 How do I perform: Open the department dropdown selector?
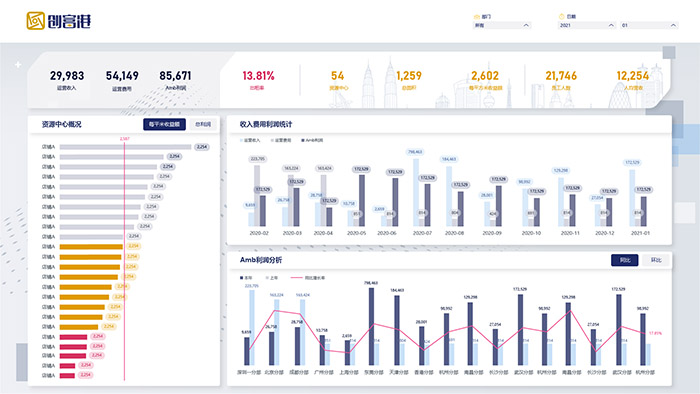coord(502,25)
